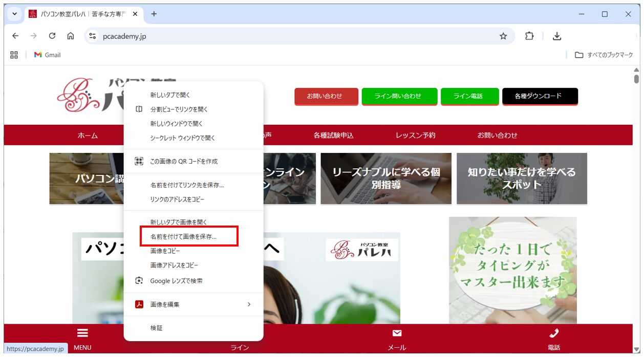
Task: Open the downloads icon
Action: pyautogui.click(x=557, y=36)
